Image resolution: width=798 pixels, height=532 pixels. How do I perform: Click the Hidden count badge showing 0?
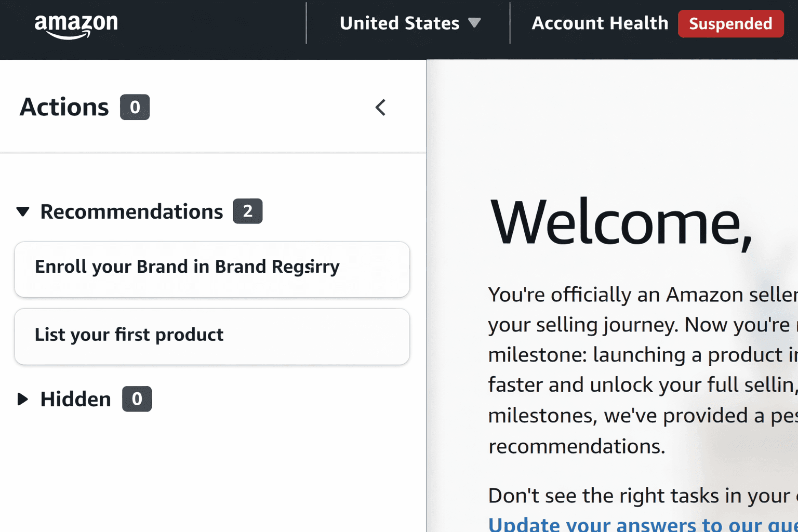[x=137, y=399]
